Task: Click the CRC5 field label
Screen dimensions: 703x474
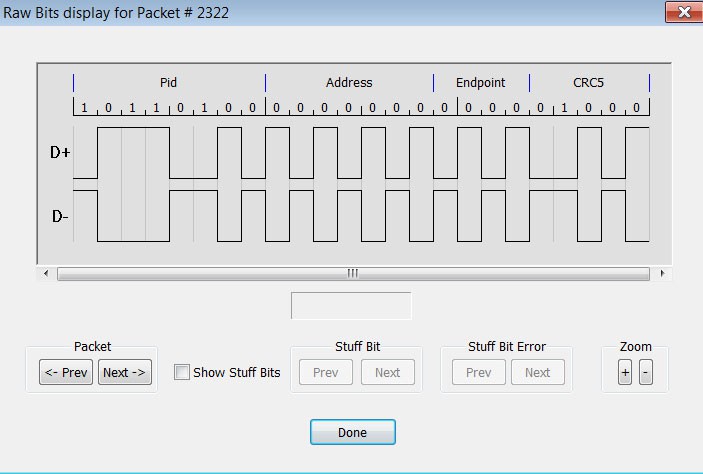Action: (x=589, y=83)
